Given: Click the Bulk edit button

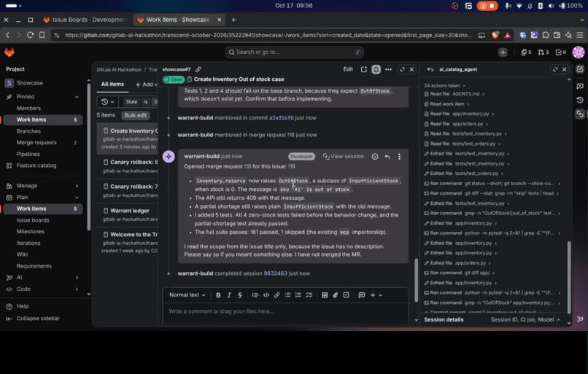Looking at the screenshot, I should (136, 115).
